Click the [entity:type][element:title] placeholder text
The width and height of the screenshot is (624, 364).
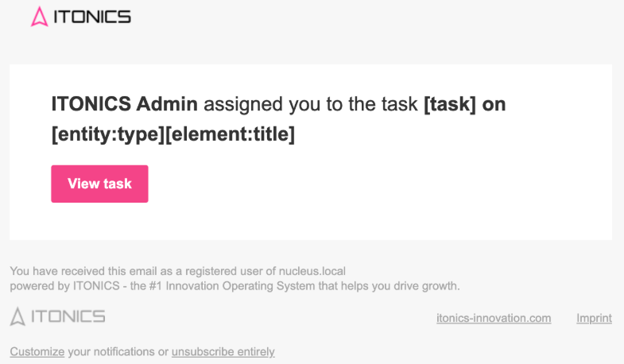(172, 135)
